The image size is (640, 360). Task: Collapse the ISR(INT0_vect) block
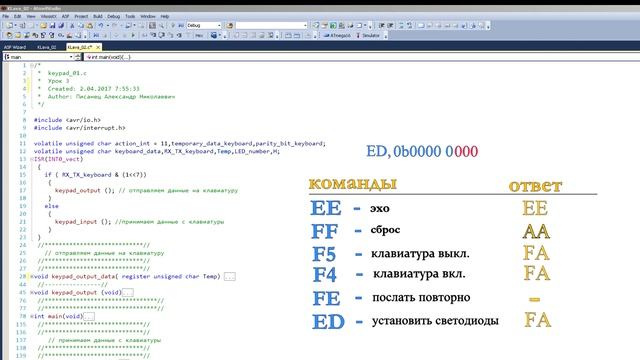(32, 159)
